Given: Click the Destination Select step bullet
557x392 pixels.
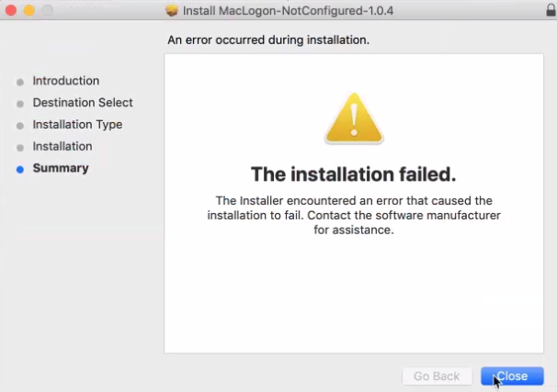Looking at the screenshot, I should pyautogui.click(x=20, y=104).
